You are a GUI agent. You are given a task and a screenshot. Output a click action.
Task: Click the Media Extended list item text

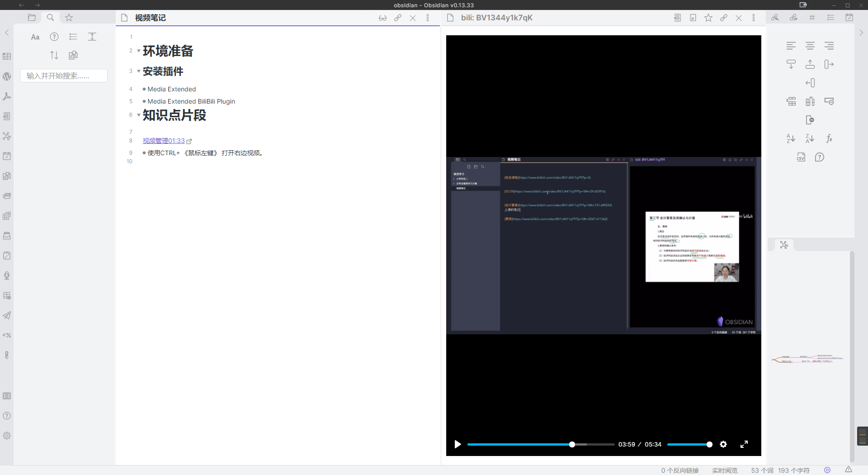point(171,89)
